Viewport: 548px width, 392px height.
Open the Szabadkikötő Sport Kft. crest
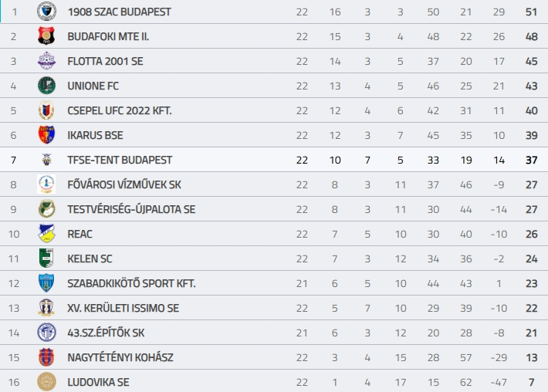(46, 283)
